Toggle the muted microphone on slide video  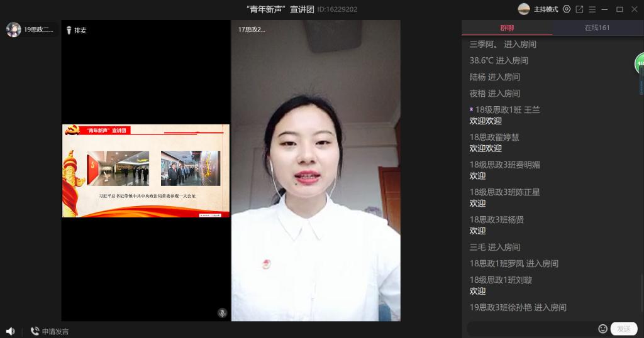[221, 312]
